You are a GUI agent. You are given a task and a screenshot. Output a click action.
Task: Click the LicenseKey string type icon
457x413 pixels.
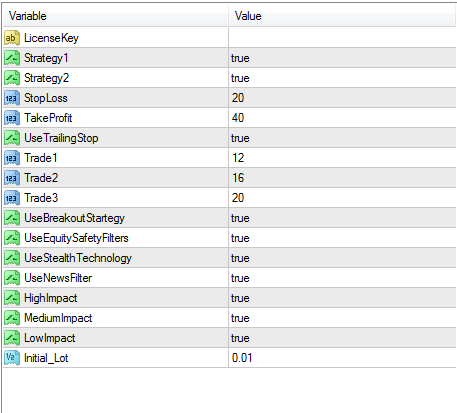point(12,38)
